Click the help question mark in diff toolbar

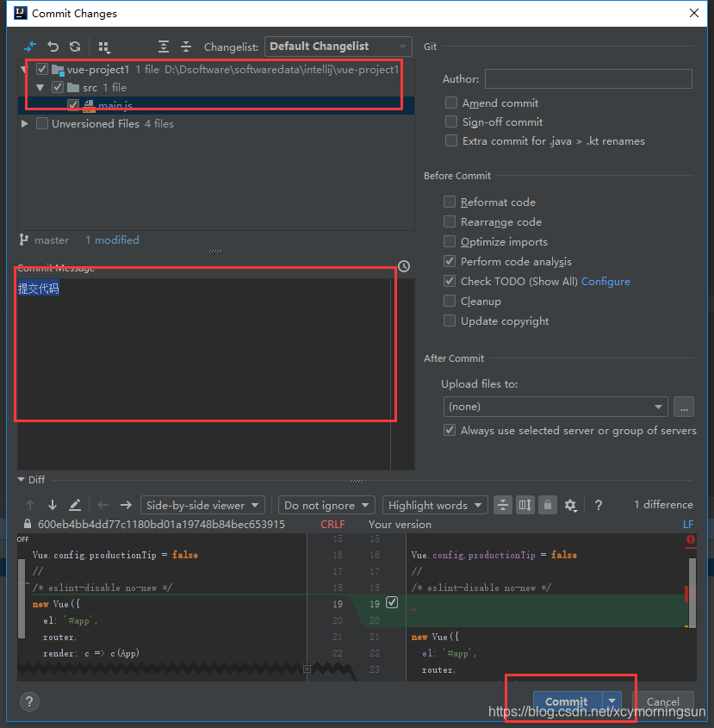tap(598, 505)
